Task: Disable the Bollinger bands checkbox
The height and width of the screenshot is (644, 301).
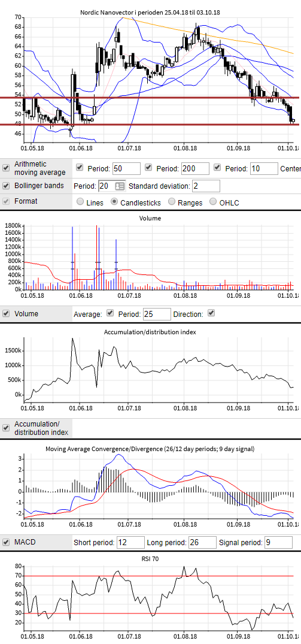Action: [6, 186]
